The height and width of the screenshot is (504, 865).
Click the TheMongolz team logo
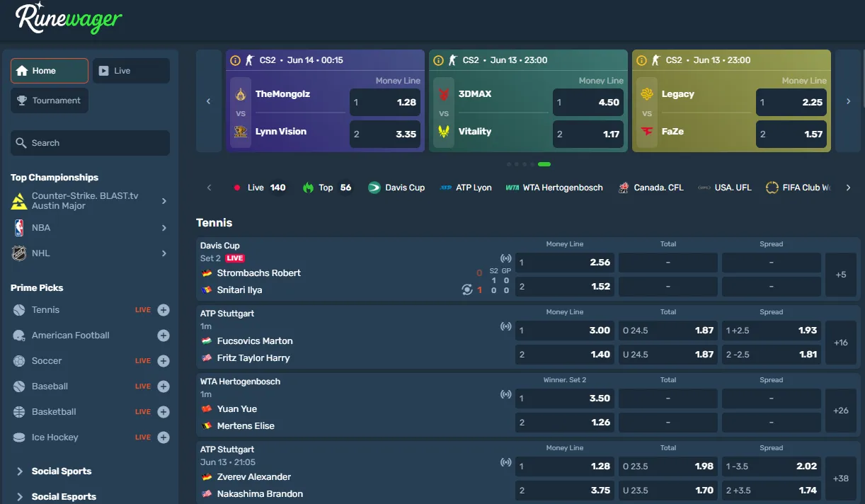(241, 94)
